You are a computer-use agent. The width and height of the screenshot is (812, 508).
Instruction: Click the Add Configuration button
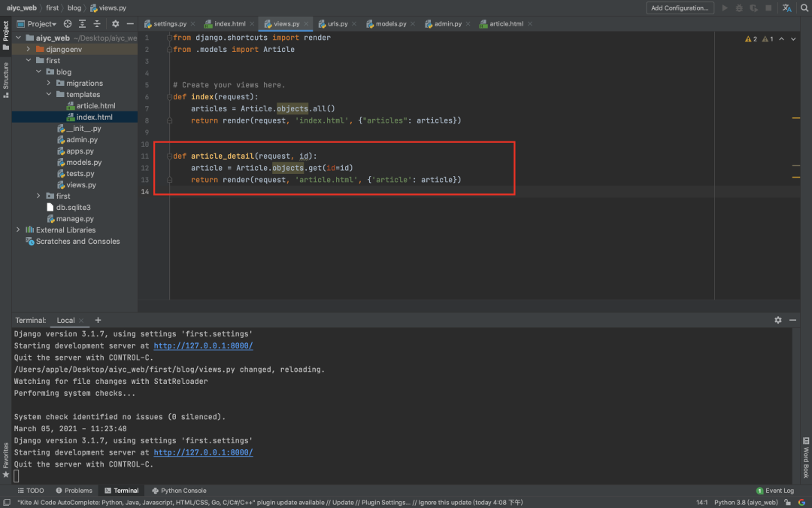(680, 8)
